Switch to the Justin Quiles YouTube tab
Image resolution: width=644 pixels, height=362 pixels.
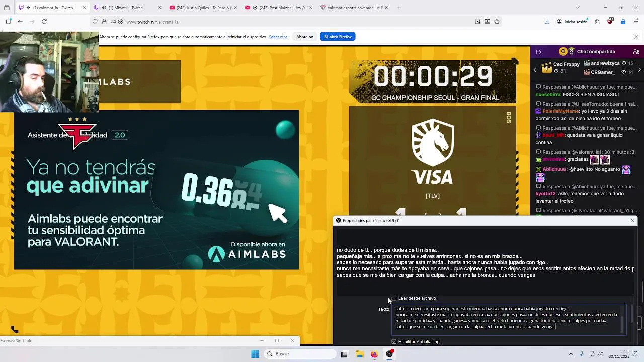(x=204, y=8)
